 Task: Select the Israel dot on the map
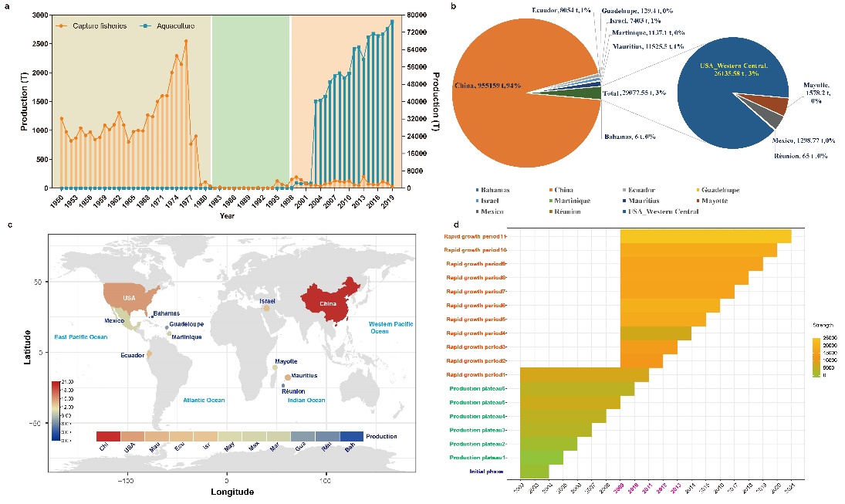[x=266, y=309]
